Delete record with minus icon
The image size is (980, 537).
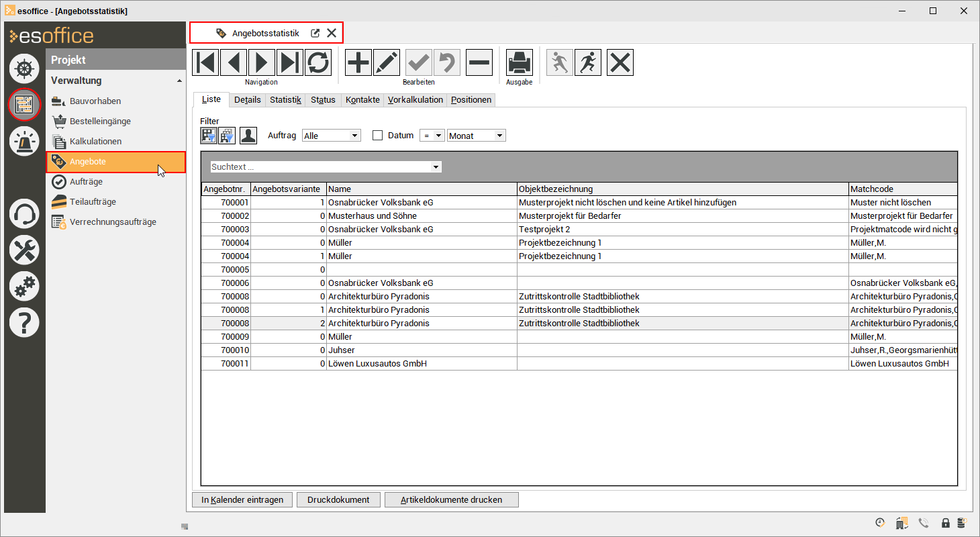coord(479,62)
